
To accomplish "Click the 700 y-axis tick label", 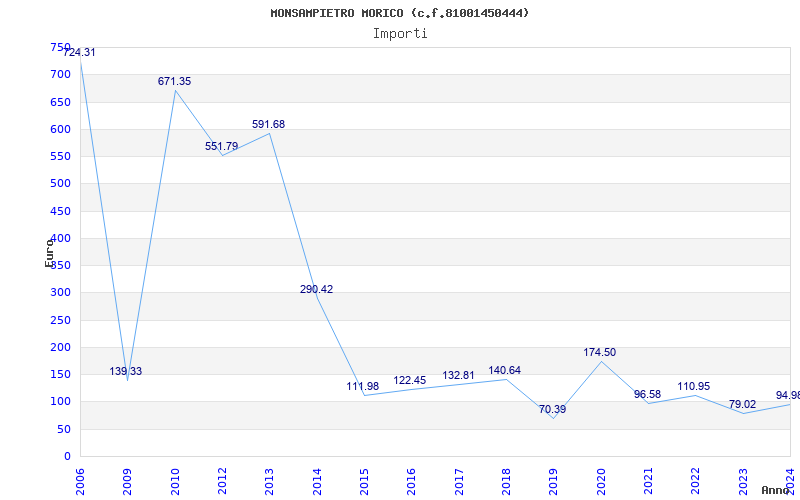I will 60,74.
